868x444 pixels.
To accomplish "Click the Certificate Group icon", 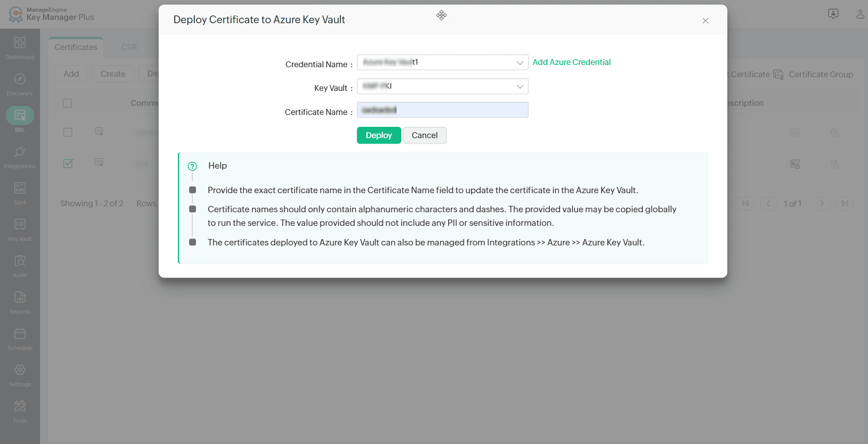I will coord(778,75).
